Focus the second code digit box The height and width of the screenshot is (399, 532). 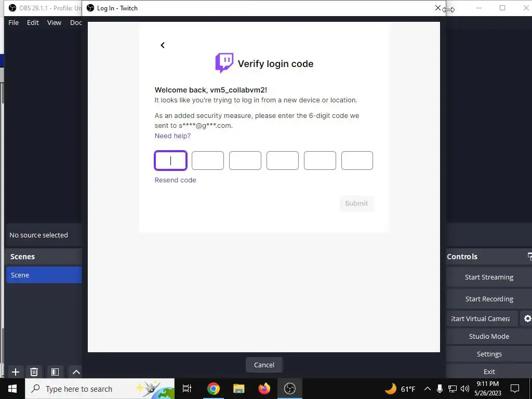click(208, 161)
